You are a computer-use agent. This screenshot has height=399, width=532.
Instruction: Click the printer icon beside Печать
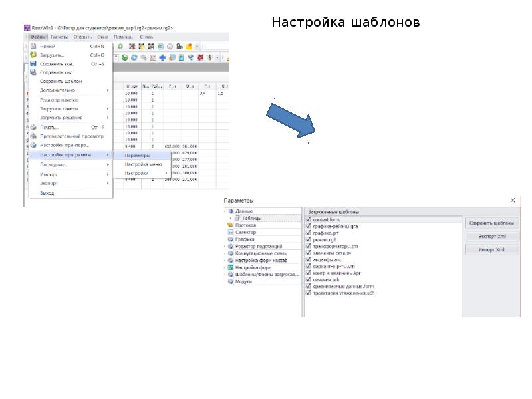33,127
